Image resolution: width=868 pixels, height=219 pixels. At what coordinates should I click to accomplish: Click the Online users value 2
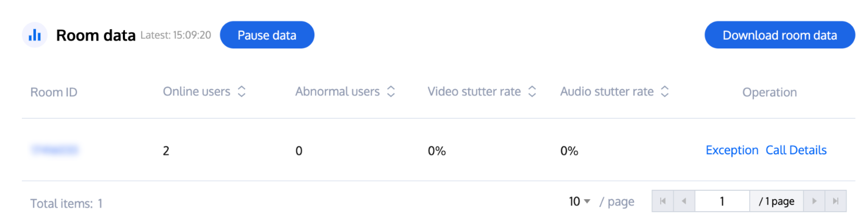click(x=166, y=151)
